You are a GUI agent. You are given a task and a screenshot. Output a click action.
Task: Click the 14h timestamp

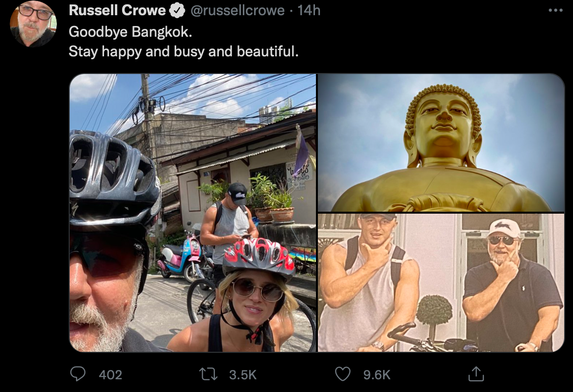309,10
